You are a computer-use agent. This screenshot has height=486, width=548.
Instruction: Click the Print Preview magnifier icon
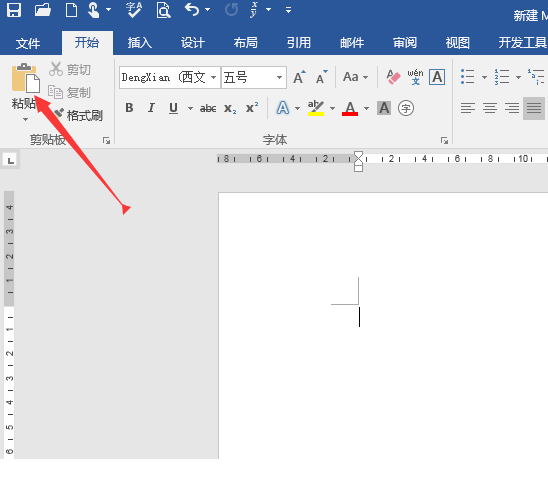[163, 10]
